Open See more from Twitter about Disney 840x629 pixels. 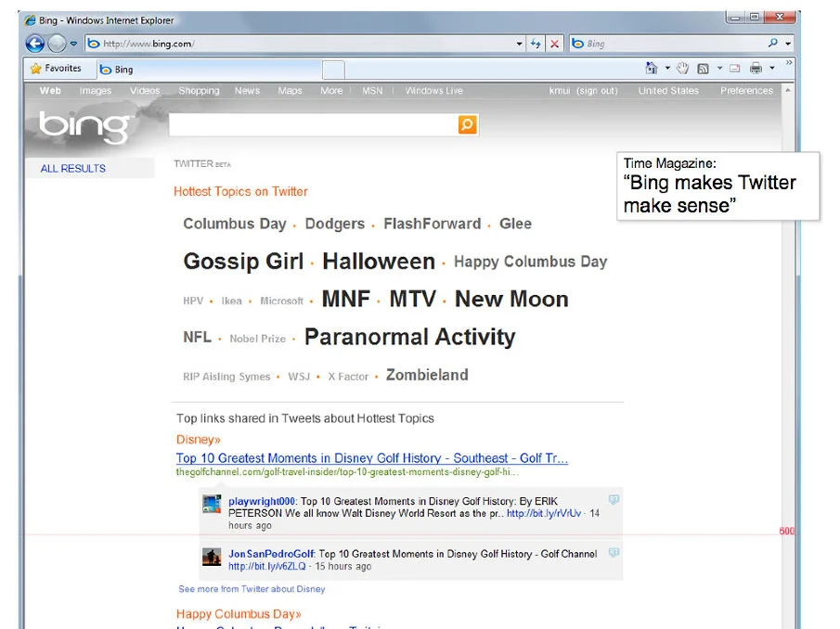(252, 589)
